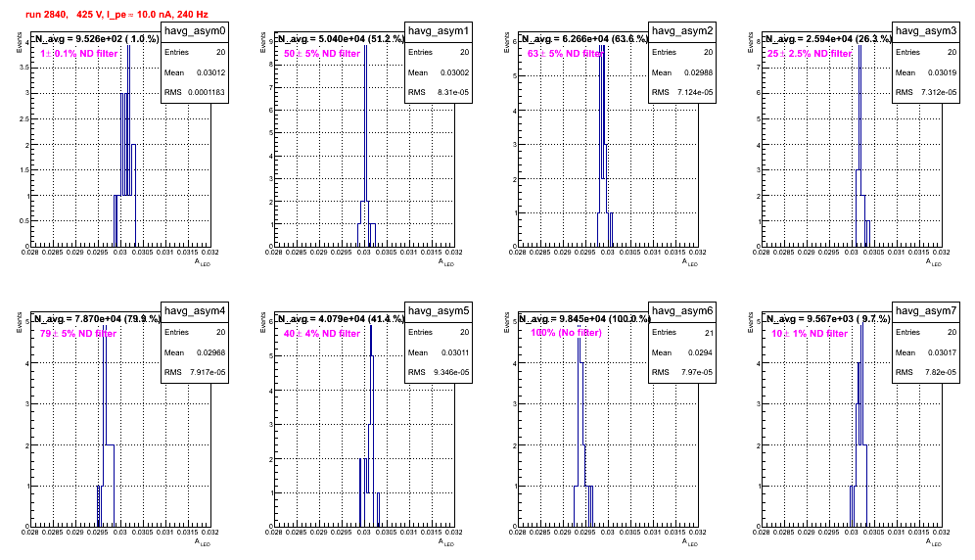Select the havg_asym5 stats box title
975x560 pixels.
pyautogui.click(x=439, y=311)
